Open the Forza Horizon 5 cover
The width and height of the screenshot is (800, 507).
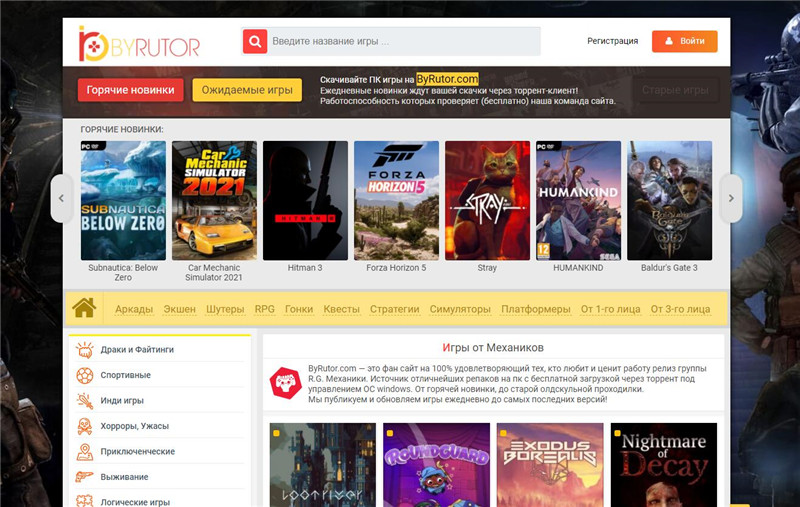coord(396,200)
